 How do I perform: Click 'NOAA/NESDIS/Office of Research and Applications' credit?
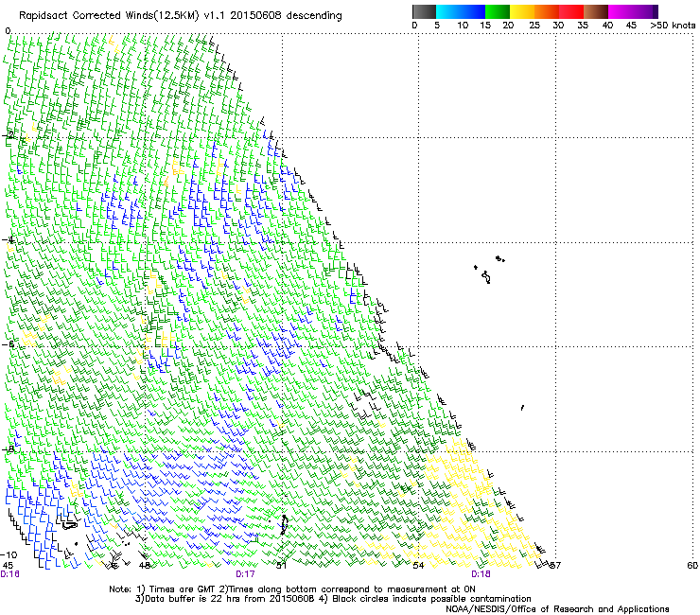[x=557, y=609]
